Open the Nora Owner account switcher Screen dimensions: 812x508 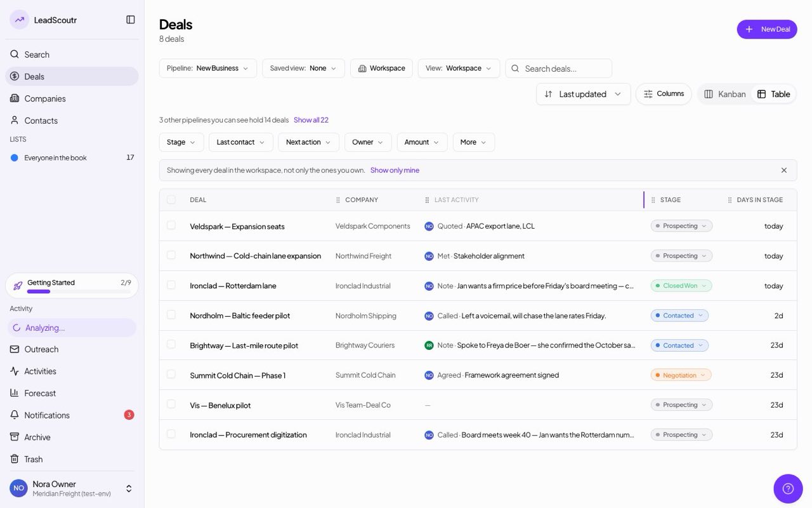pos(72,488)
